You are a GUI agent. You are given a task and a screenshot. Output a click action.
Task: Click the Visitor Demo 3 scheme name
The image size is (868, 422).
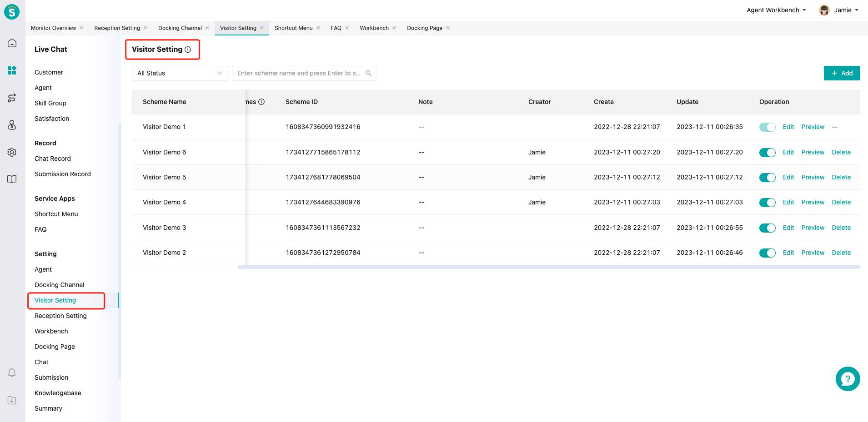(164, 228)
